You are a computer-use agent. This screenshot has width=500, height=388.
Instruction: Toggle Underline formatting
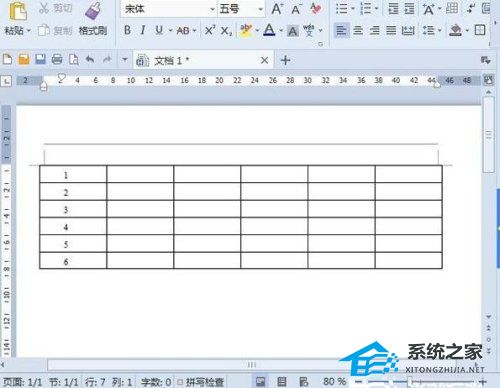pos(159,31)
